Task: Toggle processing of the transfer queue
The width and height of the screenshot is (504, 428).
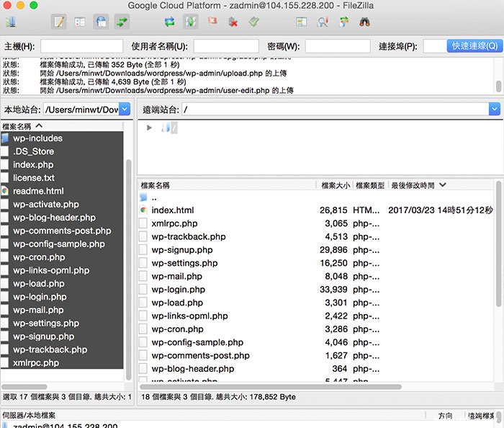Action: (191, 22)
